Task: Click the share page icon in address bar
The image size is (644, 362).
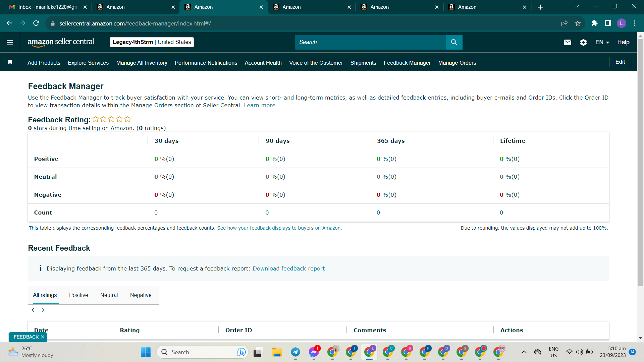Action: (x=565, y=23)
